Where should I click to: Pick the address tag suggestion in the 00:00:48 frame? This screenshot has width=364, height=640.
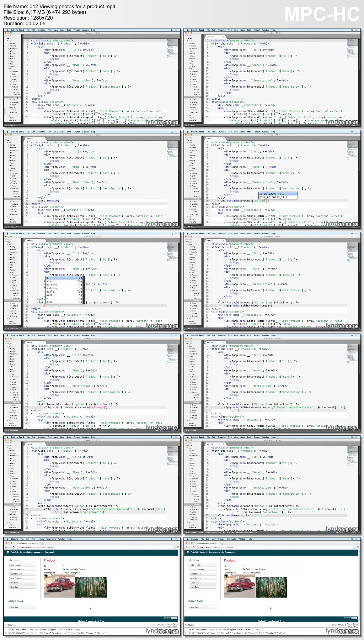64,288
